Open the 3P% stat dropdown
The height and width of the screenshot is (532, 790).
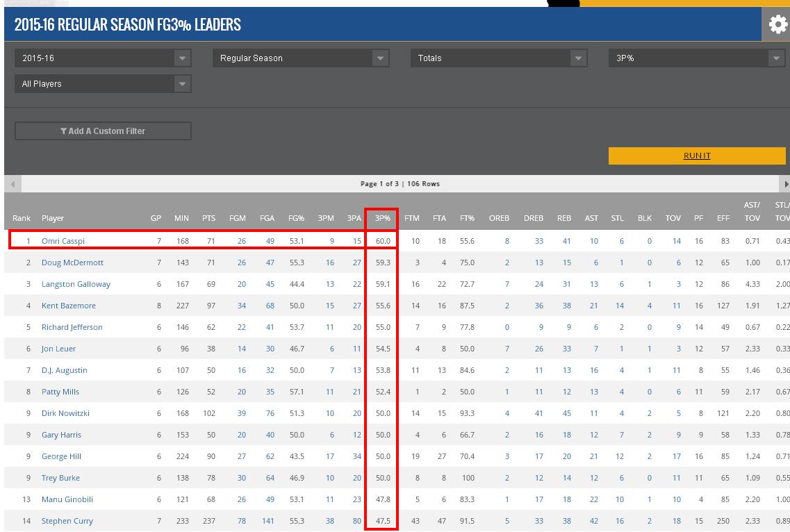pyautogui.click(x=697, y=58)
